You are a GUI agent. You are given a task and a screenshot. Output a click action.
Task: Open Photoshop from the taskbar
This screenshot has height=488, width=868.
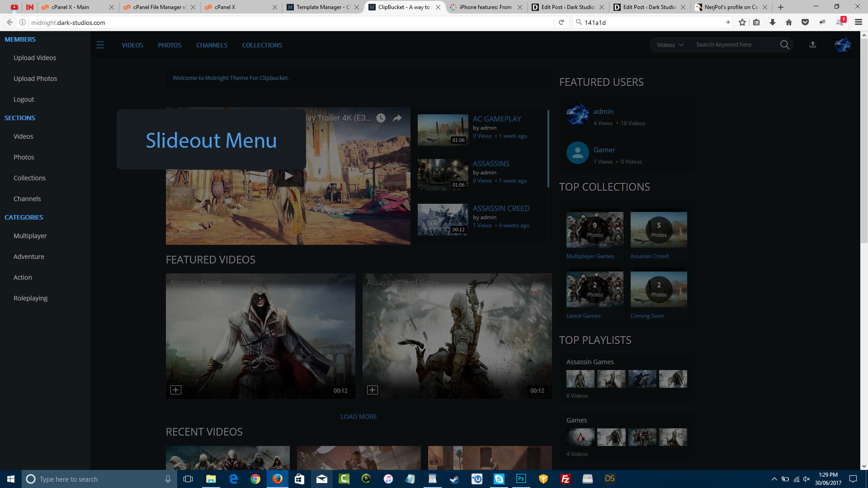click(x=521, y=479)
